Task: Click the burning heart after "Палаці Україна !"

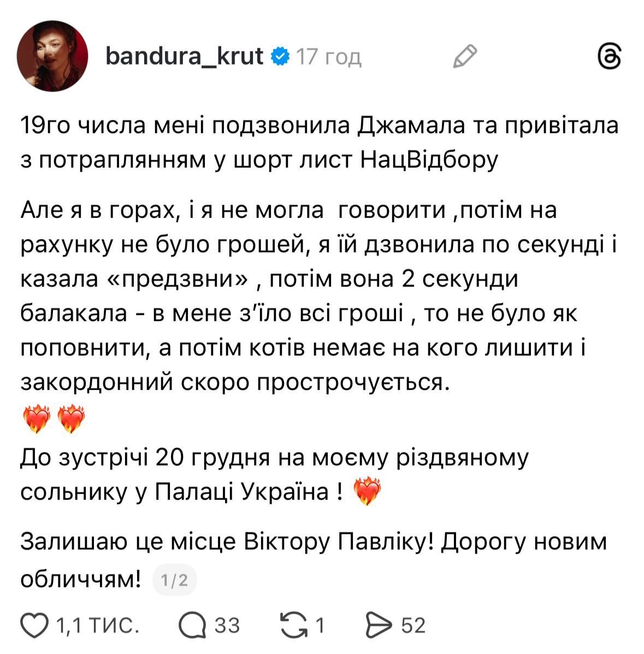Action: [367, 491]
